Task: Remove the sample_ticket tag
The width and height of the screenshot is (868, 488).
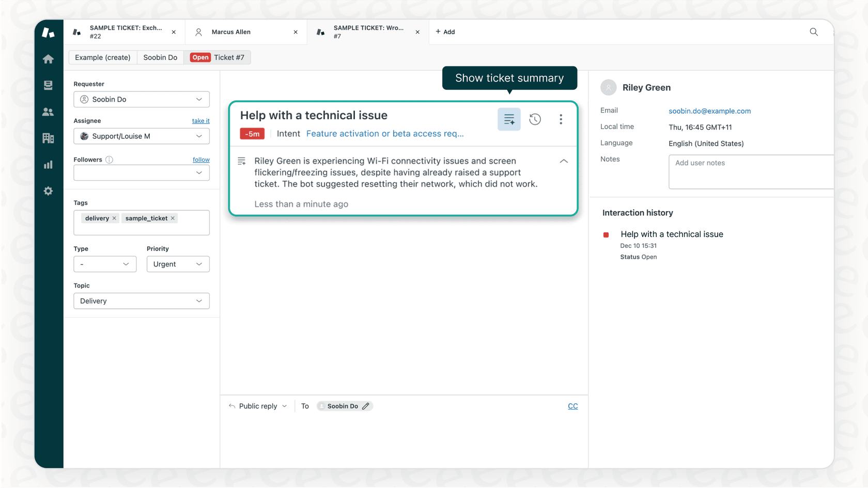Action: coord(173,218)
